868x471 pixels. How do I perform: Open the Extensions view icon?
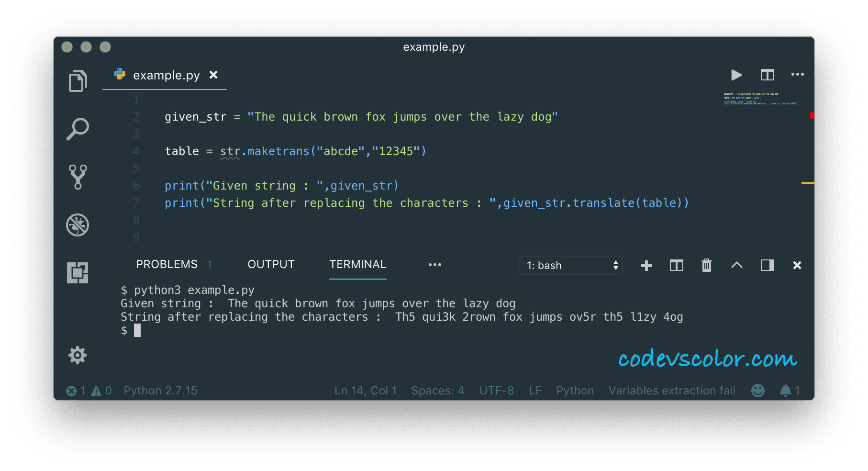(78, 273)
